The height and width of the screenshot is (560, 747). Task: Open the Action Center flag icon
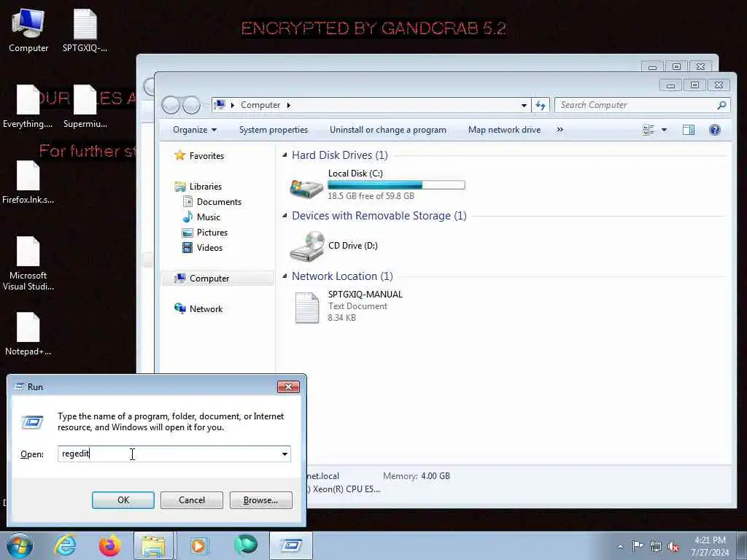(x=638, y=545)
